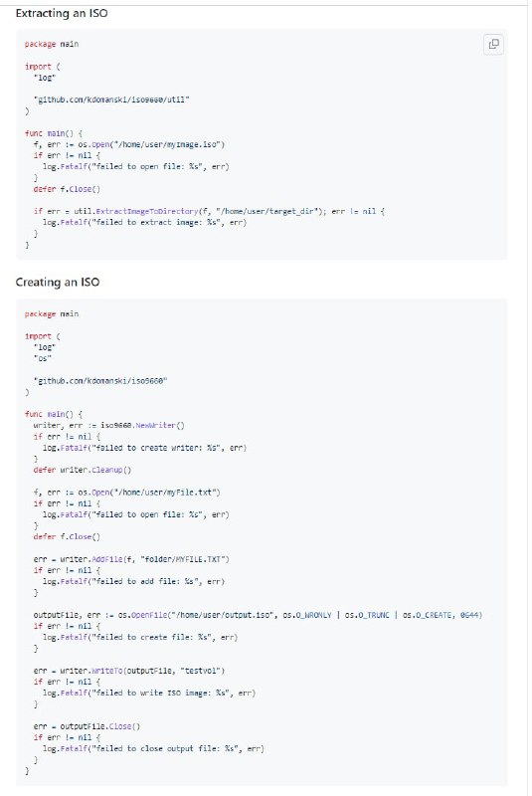Click the "folder/MYFILE.TXT" string argument

(184, 559)
